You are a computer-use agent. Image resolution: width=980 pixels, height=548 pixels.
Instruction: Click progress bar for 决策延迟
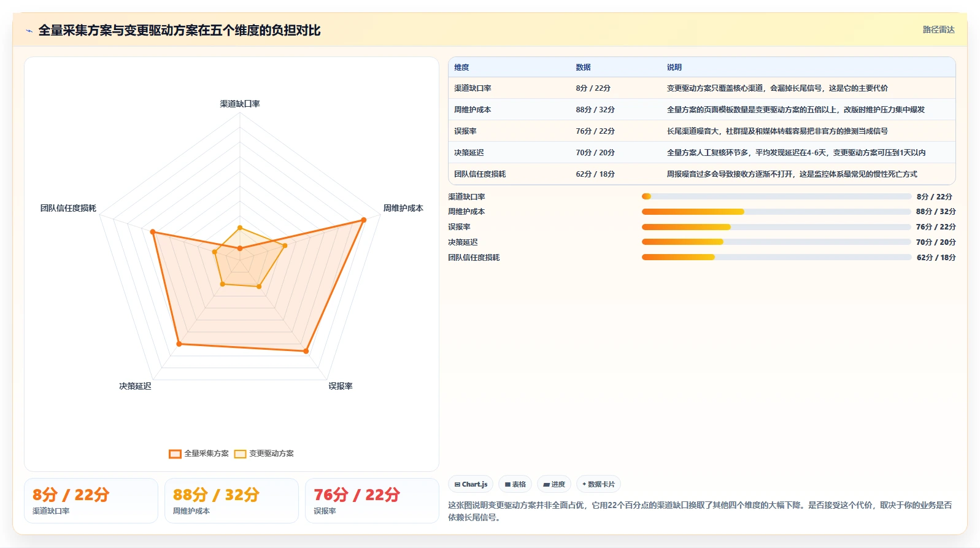coord(776,242)
